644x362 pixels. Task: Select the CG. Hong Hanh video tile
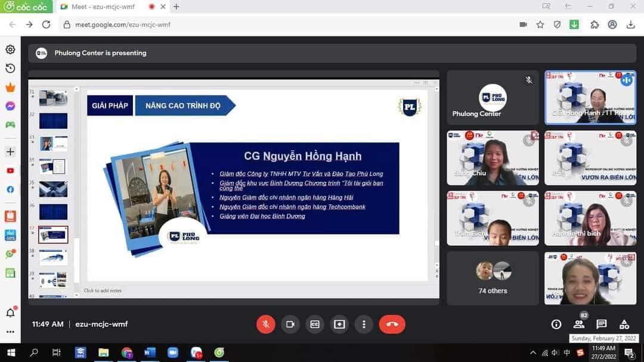(590, 98)
